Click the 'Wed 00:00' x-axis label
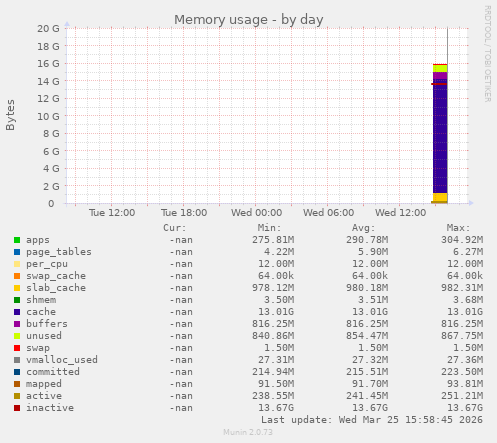This screenshot has height=443, width=497. click(257, 213)
